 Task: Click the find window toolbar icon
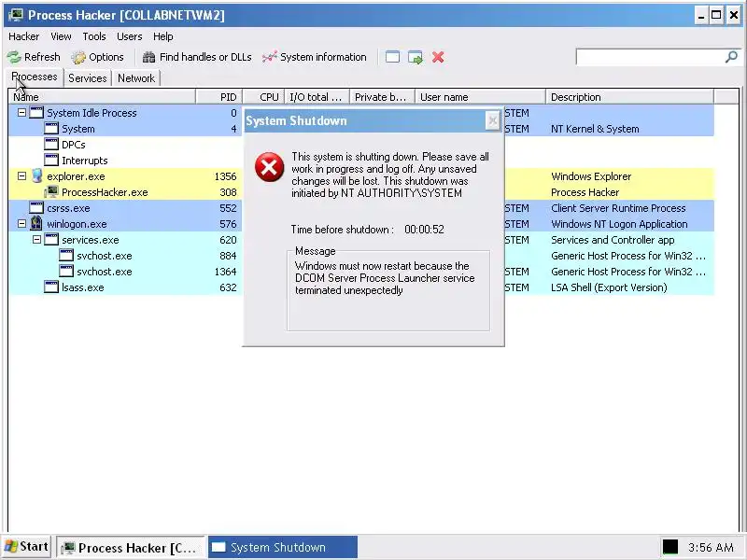point(392,57)
